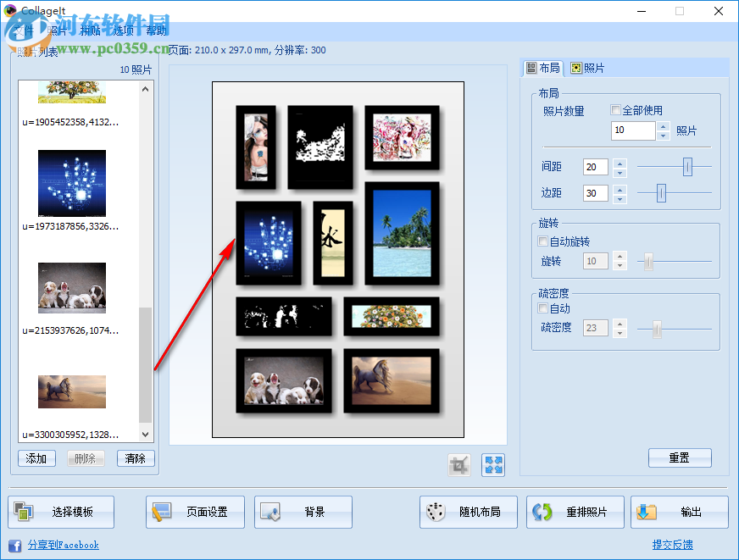Open the 提交反馈 link
Viewport: 739px width, 560px height.
[x=672, y=545]
